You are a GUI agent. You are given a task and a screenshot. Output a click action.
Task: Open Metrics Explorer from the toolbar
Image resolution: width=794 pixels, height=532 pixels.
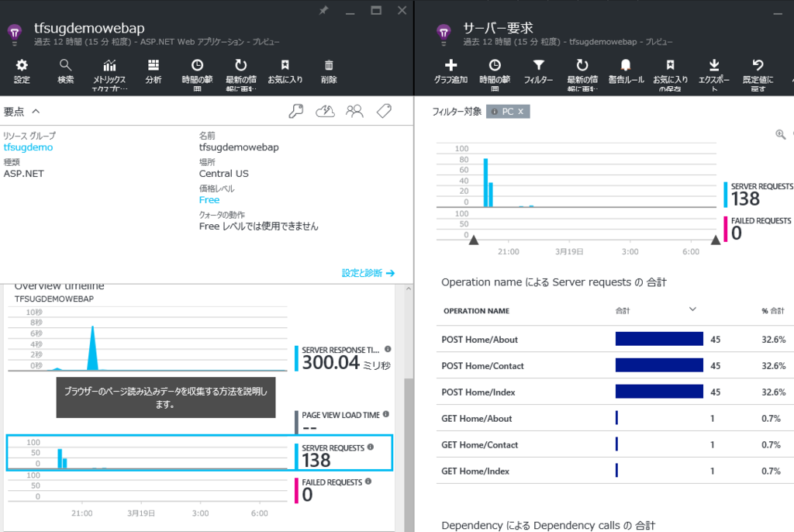[x=109, y=74]
